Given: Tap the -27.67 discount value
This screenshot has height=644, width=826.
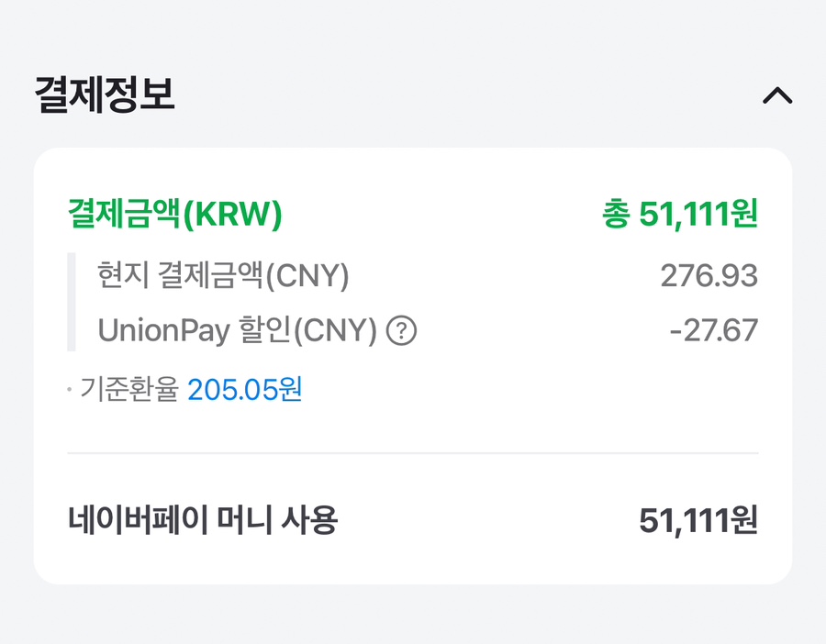Looking at the screenshot, I should (714, 330).
